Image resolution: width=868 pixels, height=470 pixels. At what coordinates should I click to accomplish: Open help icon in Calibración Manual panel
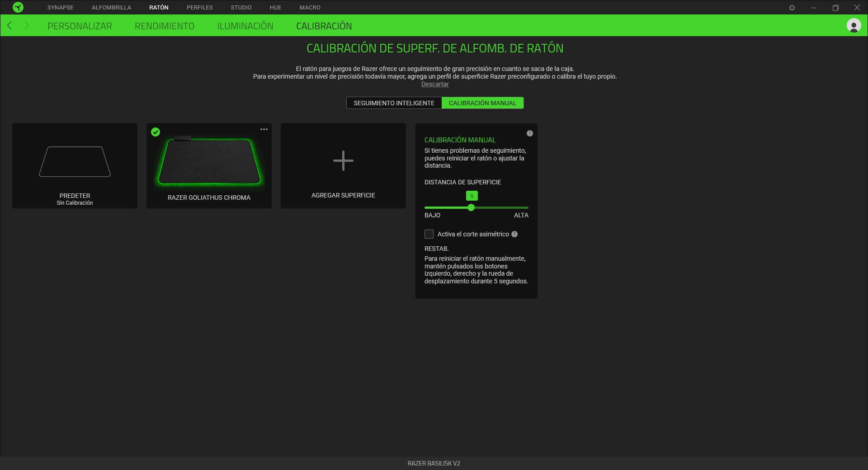point(529,133)
